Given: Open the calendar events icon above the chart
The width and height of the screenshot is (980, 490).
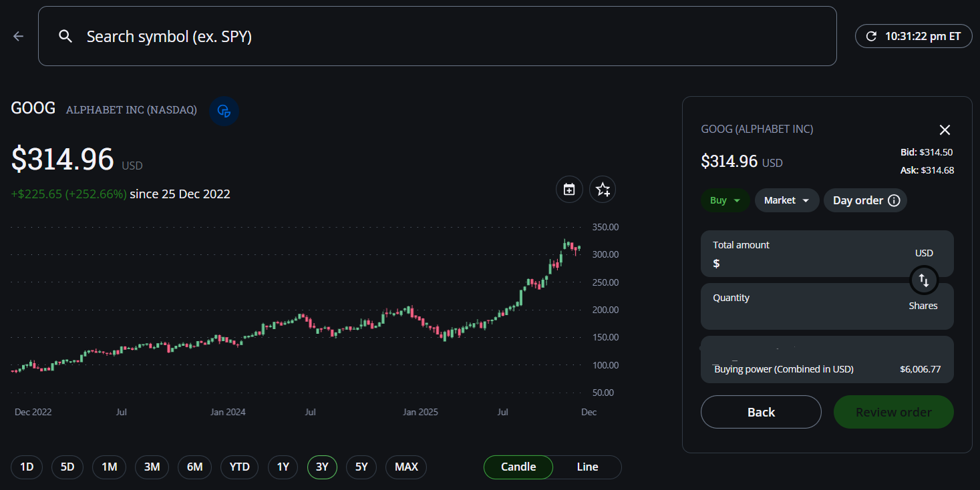Looking at the screenshot, I should point(569,190).
